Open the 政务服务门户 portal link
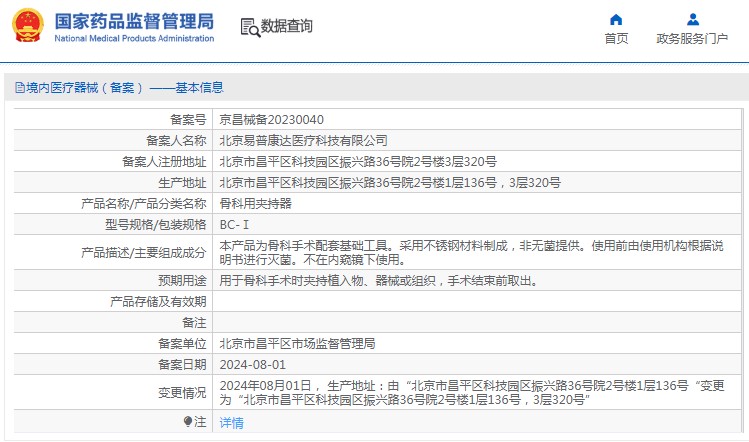Screen dimensions: 749x442 (x=692, y=38)
